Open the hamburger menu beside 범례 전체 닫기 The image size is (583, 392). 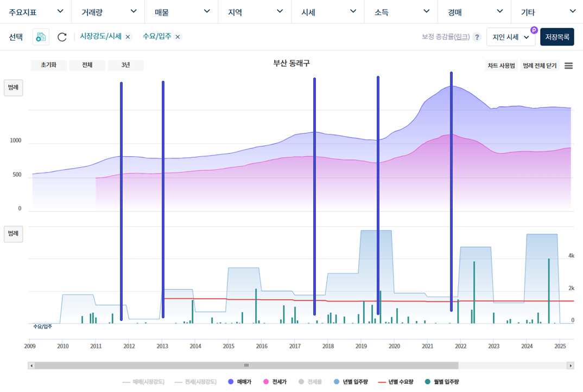tap(568, 65)
